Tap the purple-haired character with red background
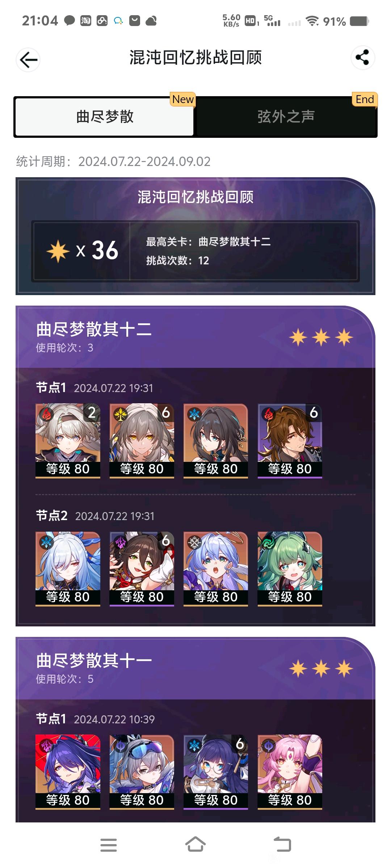Viewport: 391px width, 868px height. point(68,772)
